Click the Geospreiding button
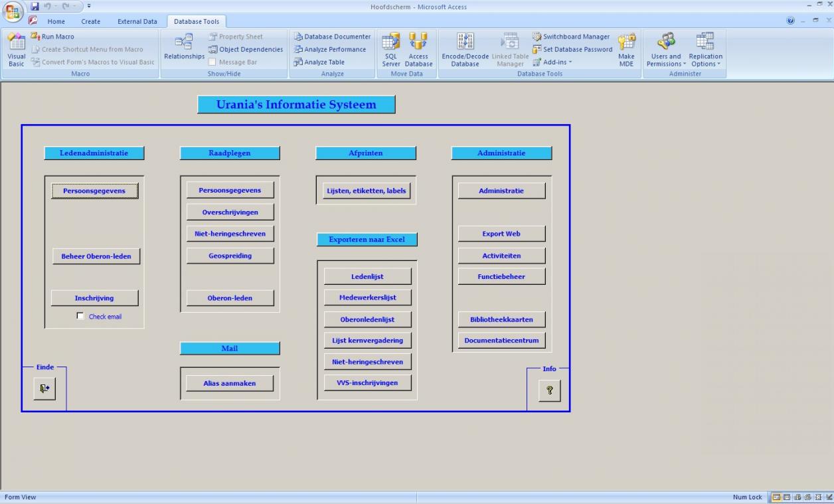Screen dimensions: 834x504 [x=230, y=256]
